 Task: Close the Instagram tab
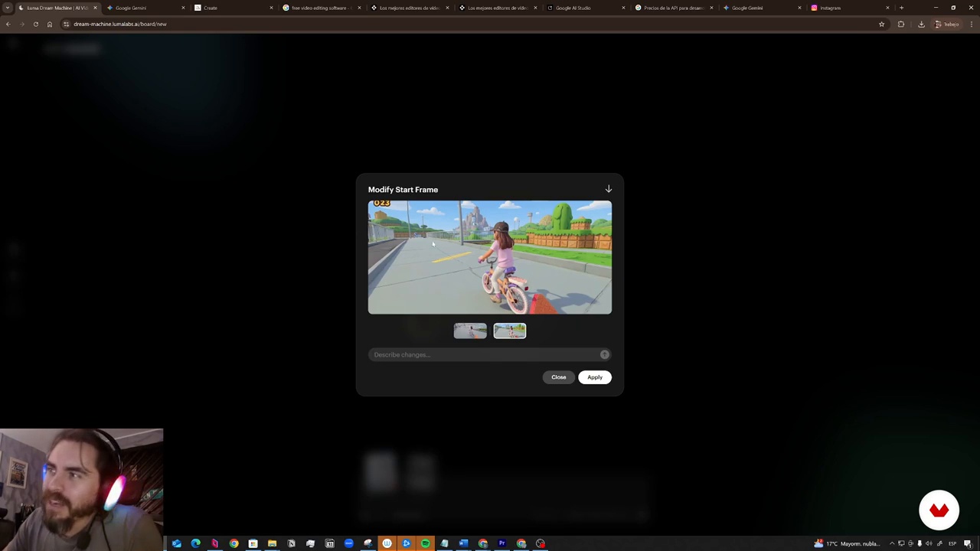[x=887, y=8]
